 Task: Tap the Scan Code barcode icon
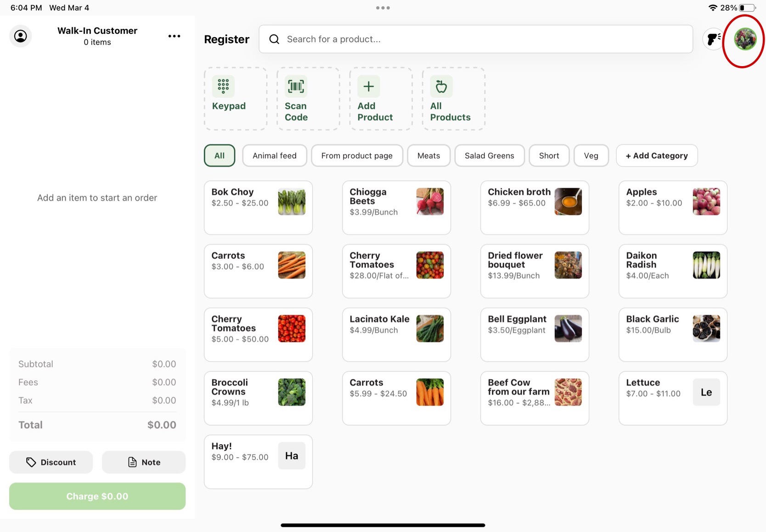point(296,87)
